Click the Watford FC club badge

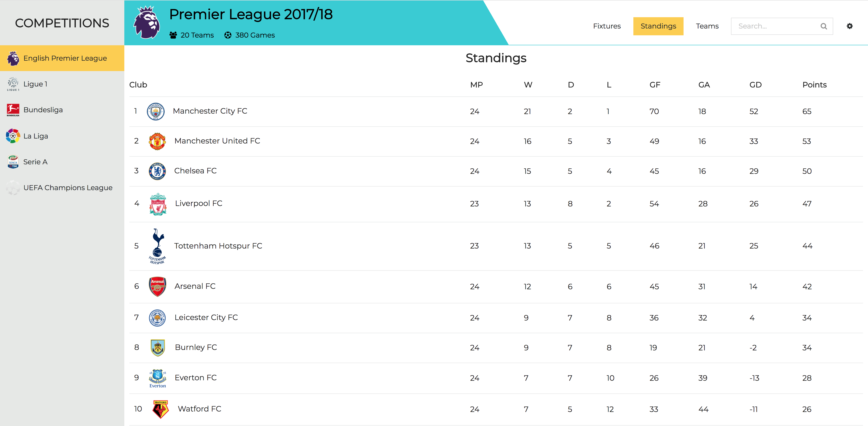click(x=157, y=409)
